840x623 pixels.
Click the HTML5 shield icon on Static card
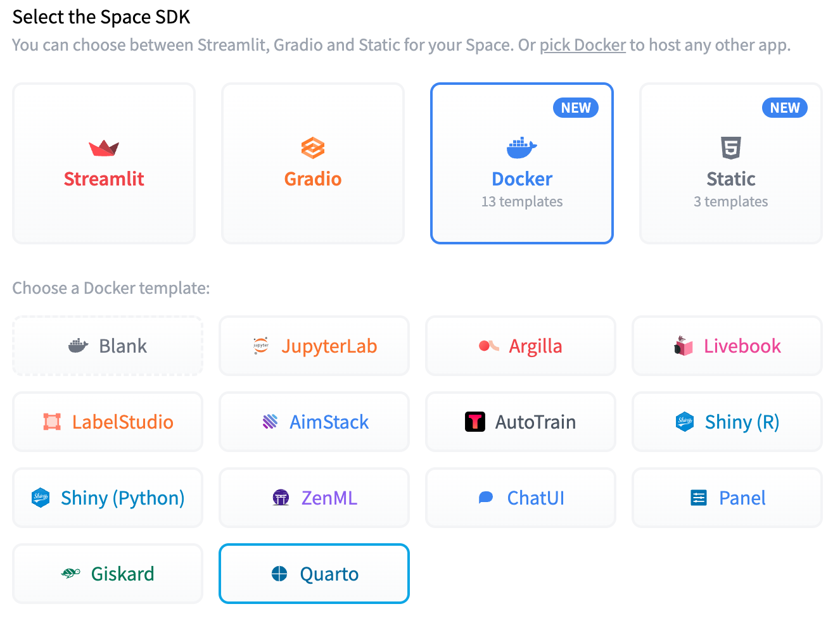(730, 148)
